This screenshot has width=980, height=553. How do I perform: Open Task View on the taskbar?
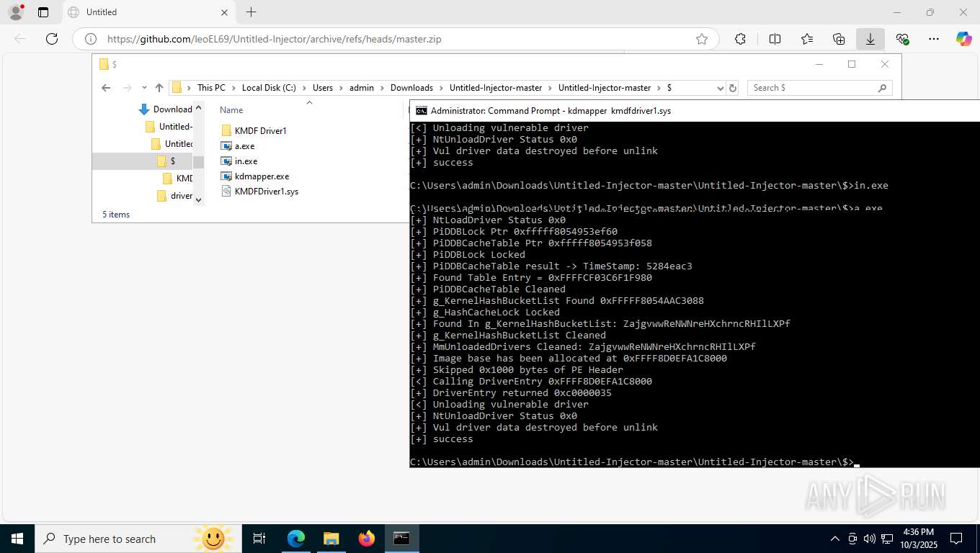tap(259, 539)
